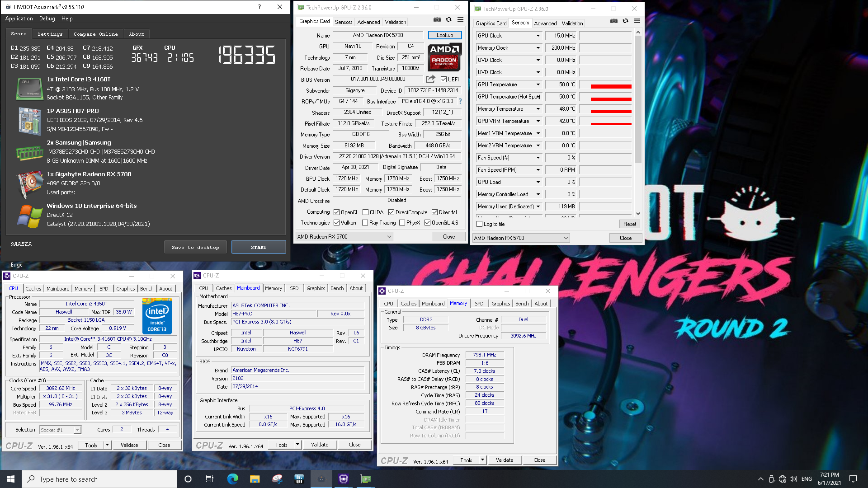Click the CPU icon in HWBOT Aquamark
Screen dimensions: 868x488
(29, 89)
